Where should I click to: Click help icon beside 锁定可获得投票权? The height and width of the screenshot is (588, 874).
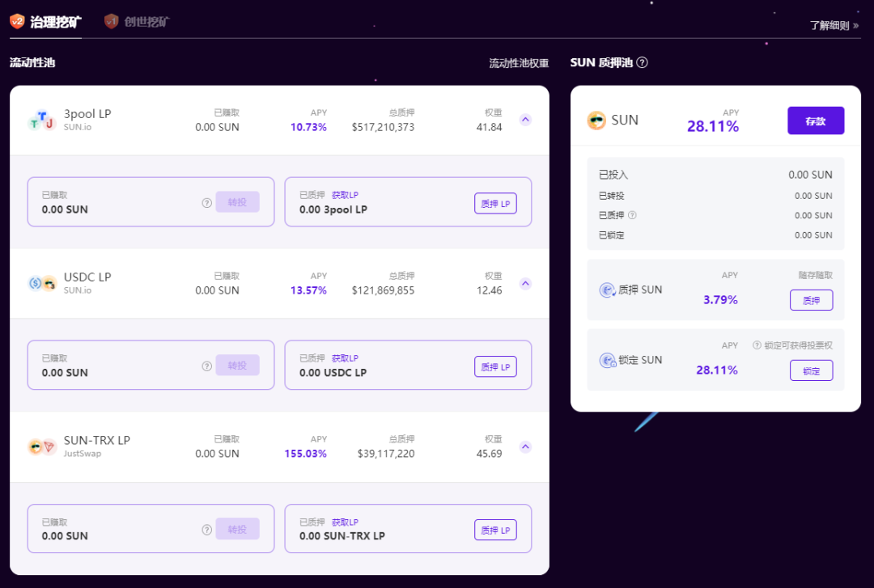point(757,345)
